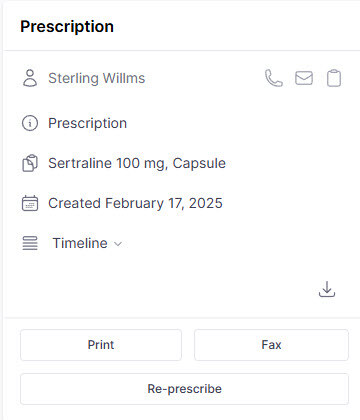Click the calendar icon by Created date

(x=30, y=203)
